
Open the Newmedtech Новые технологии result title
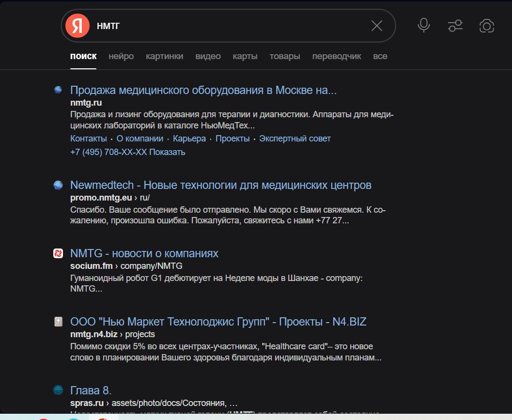click(x=221, y=185)
